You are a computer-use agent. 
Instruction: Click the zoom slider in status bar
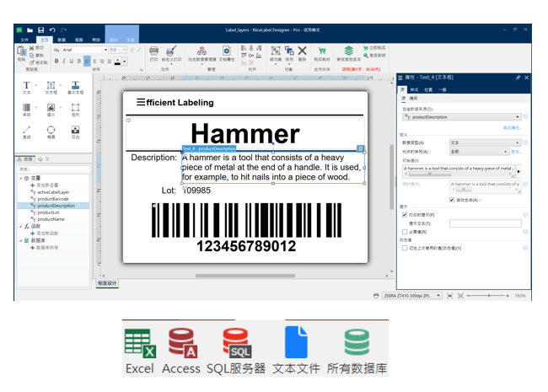pos(490,296)
